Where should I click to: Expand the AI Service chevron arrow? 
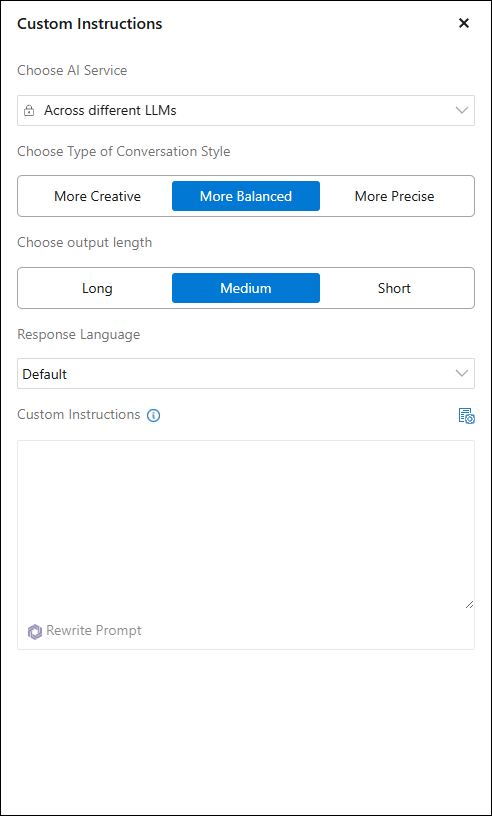coord(461,110)
